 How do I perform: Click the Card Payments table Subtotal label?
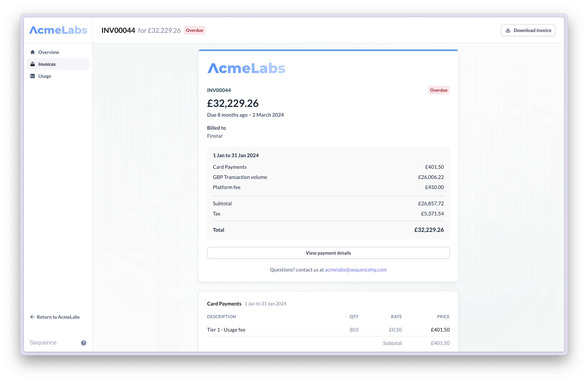tap(392, 343)
